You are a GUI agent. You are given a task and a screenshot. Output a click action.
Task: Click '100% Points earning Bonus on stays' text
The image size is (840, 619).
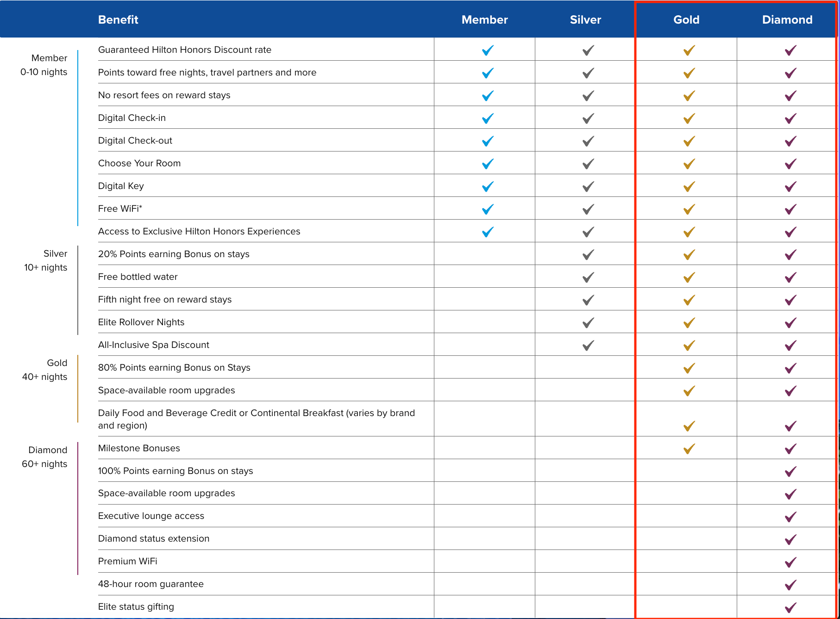tap(176, 471)
